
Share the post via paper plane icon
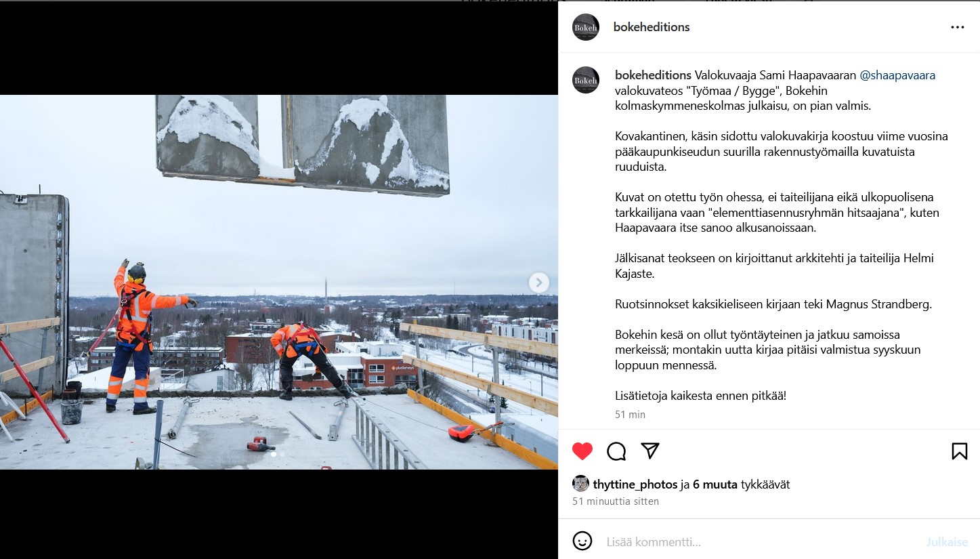click(650, 451)
